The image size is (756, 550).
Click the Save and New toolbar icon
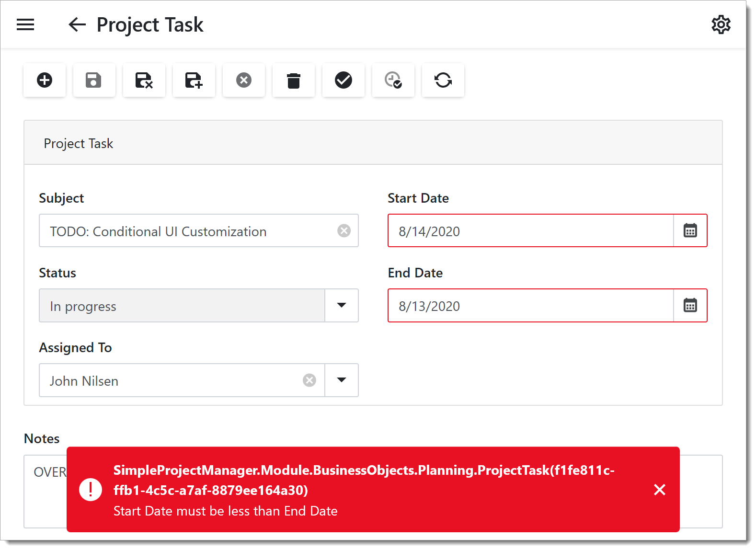194,80
